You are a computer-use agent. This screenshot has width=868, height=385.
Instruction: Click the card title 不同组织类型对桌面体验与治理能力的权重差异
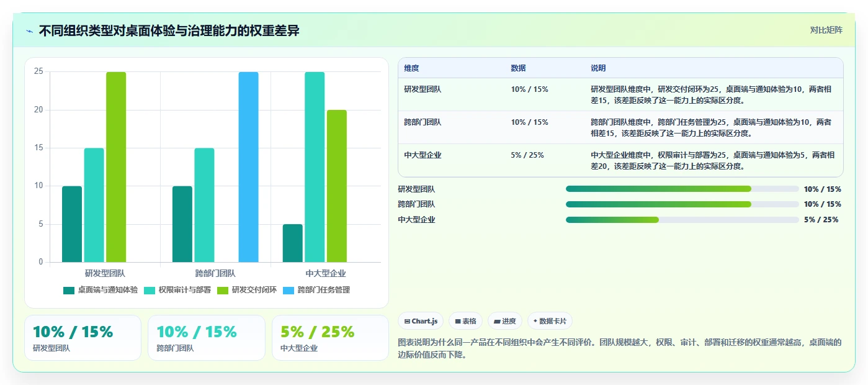(169, 31)
